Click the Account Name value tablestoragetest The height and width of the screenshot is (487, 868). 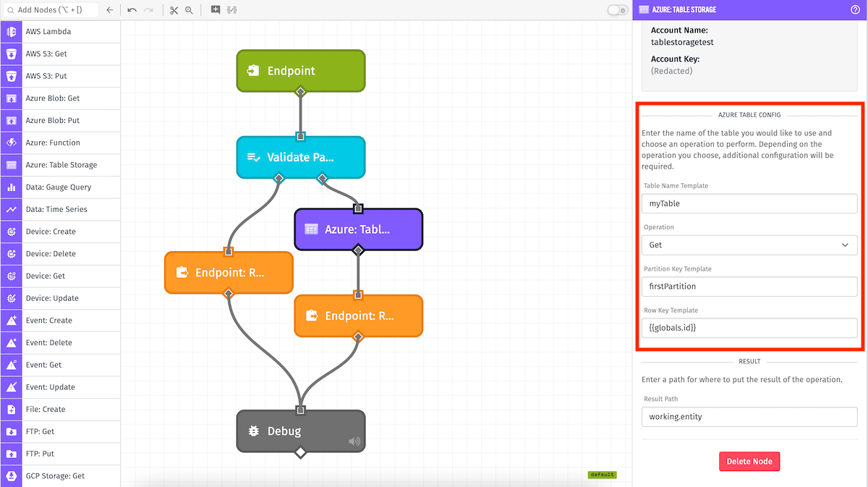[x=682, y=42]
